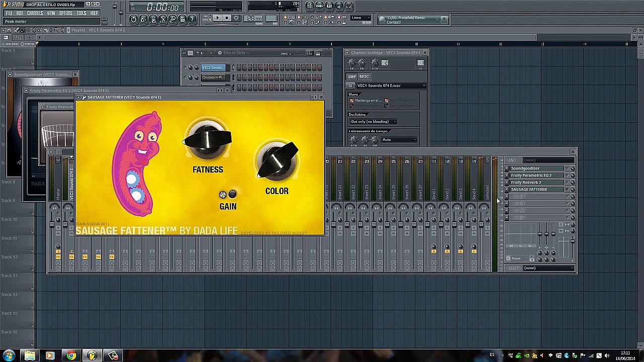Click the Record transport button
Image resolution: width=644 pixels, height=362 pixels.
coord(235,18)
